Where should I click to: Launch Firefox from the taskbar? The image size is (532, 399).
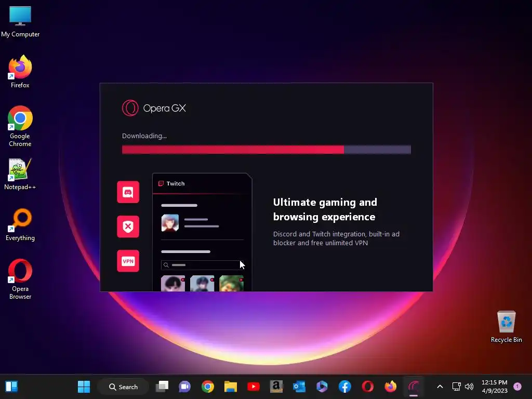[391, 387]
